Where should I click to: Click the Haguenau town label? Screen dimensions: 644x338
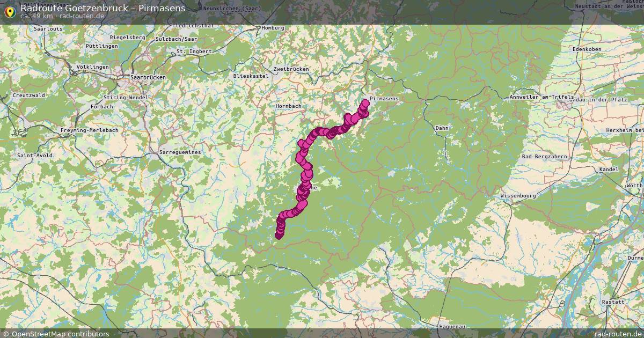click(x=437, y=325)
